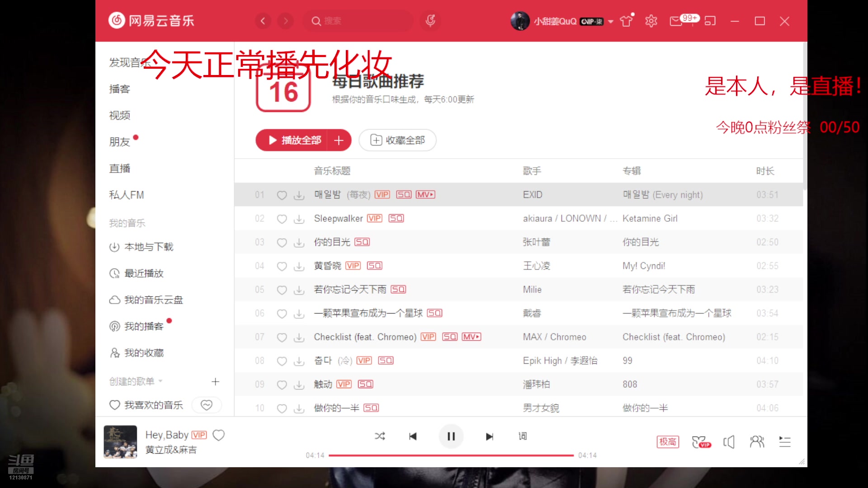Open the settings gear icon
Viewport: 868px width, 488px height.
pyautogui.click(x=651, y=21)
